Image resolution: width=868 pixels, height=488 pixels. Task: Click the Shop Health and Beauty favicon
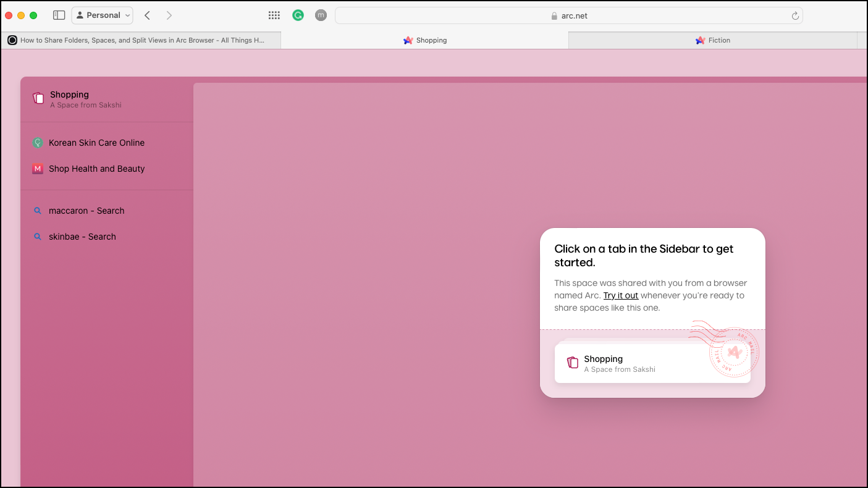pos(38,169)
